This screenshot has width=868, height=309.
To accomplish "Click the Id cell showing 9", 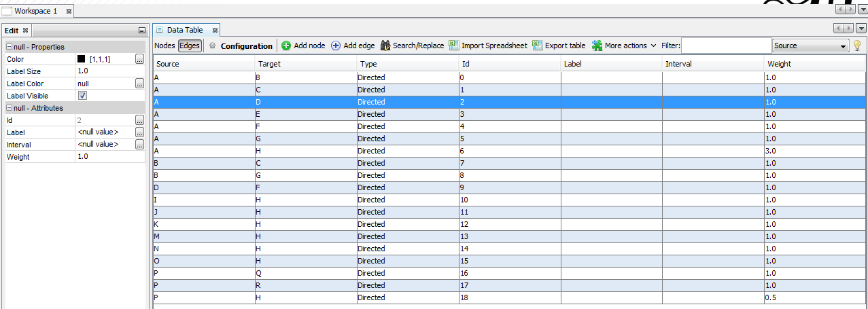I will (x=510, y=187).
